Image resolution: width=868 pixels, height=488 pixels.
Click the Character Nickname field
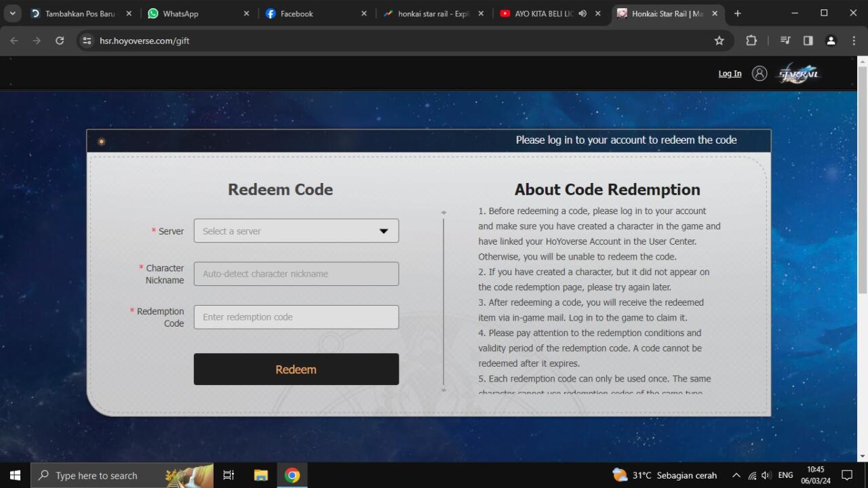click(x=296, y=274)
